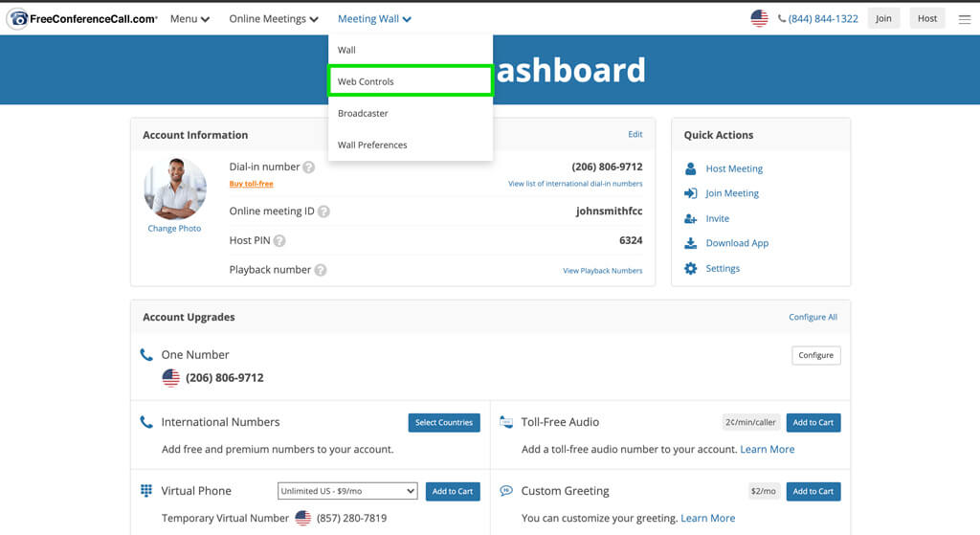The width and height of the screenshot is (980, 535).
Task: Select Broadcaster in Meeting Wall menu
Action: [363, 113]
